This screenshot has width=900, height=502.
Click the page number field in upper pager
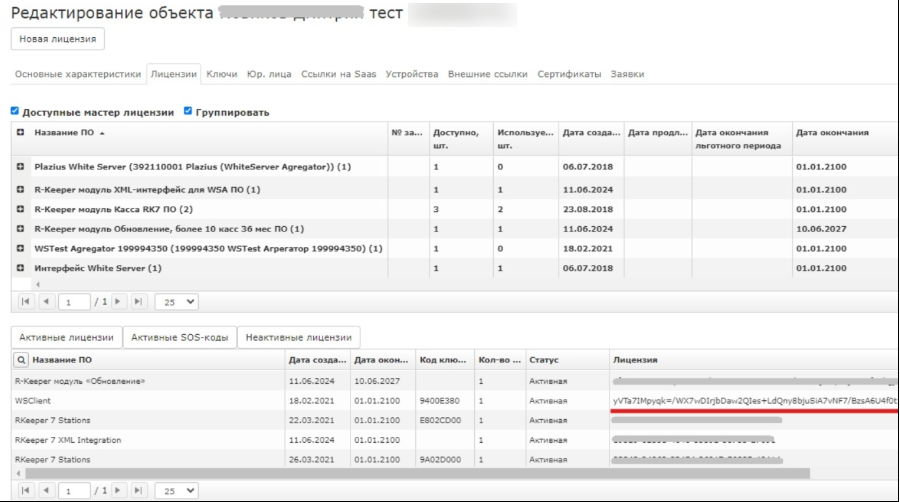[x=74, y=302]
